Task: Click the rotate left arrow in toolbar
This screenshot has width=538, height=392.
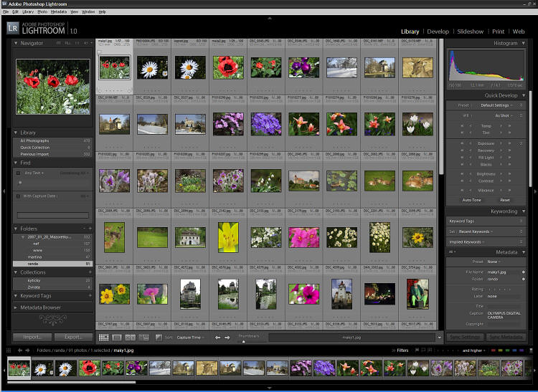Action: (218, 337)
